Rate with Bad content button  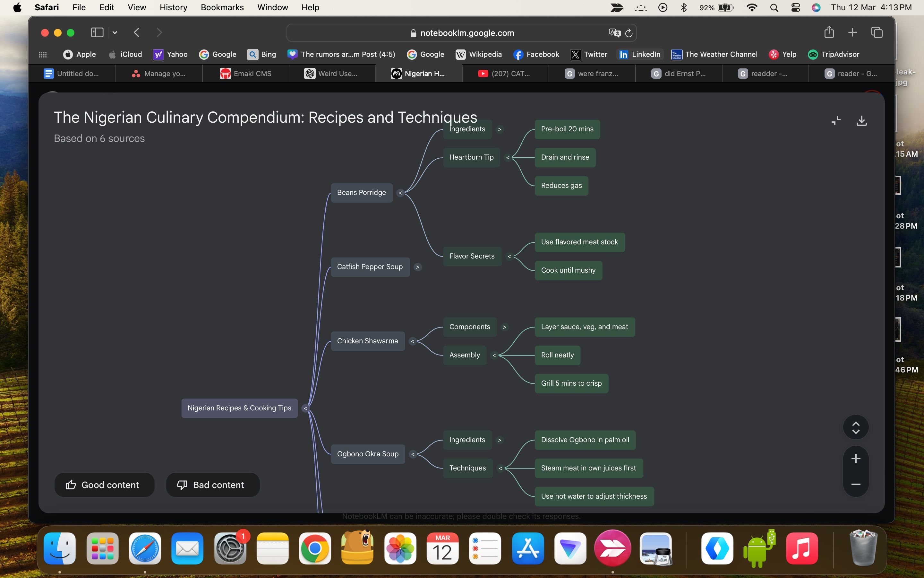213,485
